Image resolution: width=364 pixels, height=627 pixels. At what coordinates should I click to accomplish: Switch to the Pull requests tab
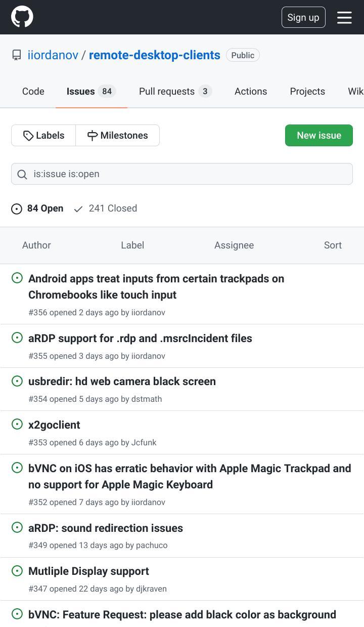pyautogui.click(x=175, y=92)
